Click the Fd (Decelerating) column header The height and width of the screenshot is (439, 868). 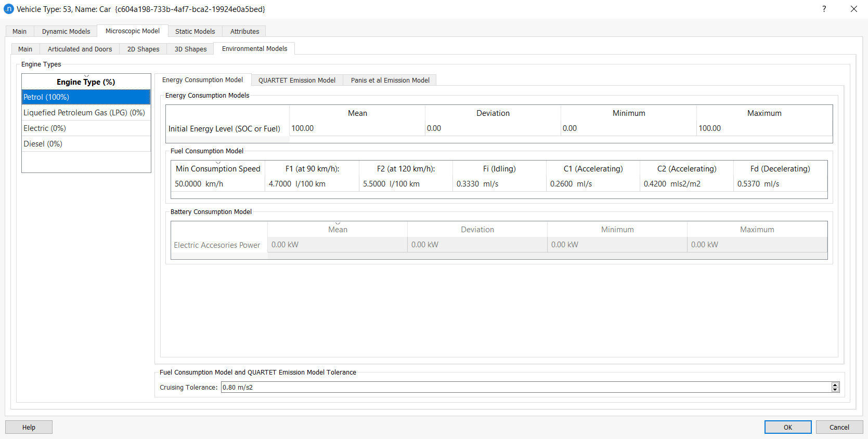[x=780, y=168]
